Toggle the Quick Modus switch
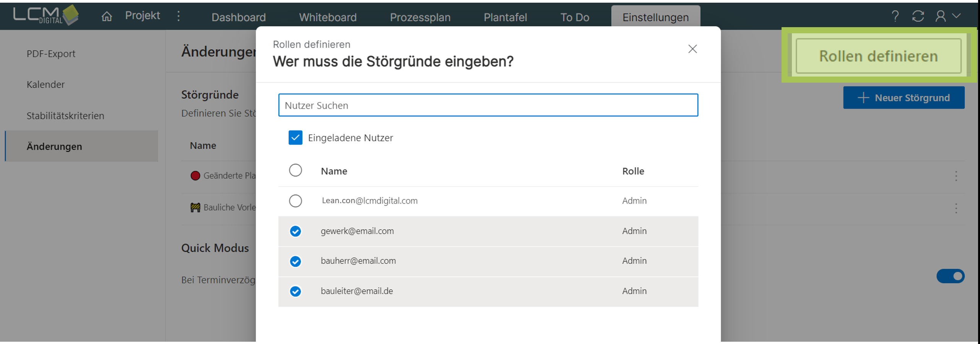This screenshot has height=344, width=980. [950, 276]
